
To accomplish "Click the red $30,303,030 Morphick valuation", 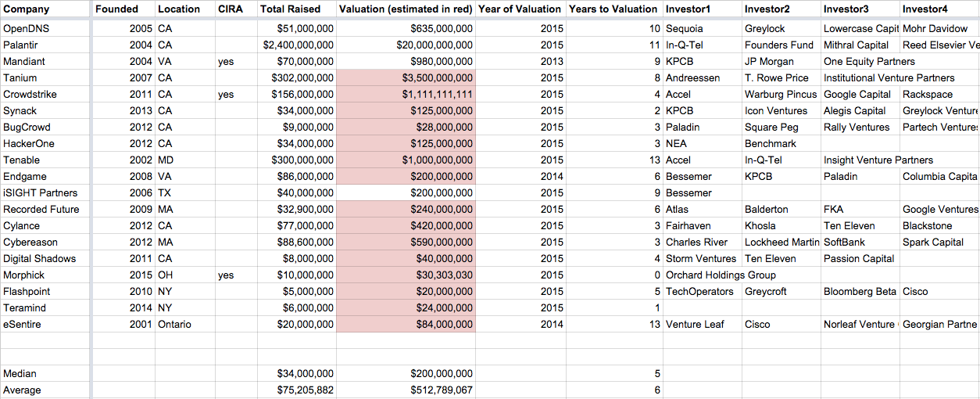I will tap(406, 275).
